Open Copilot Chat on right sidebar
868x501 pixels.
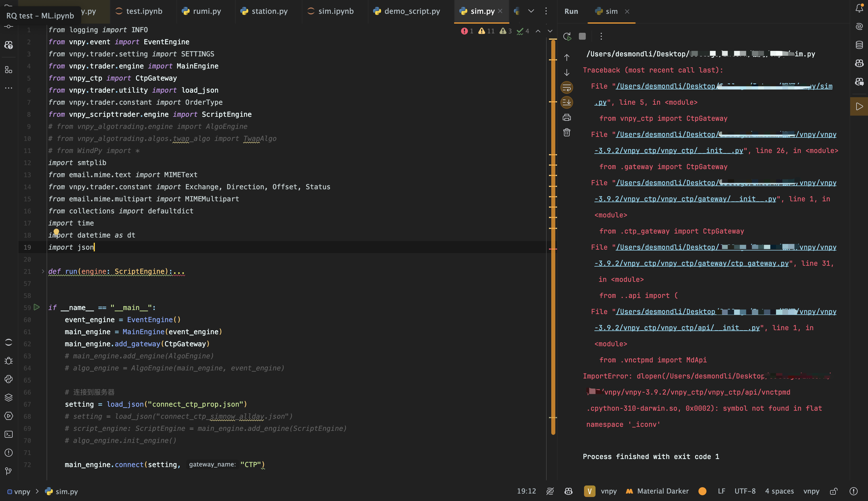[859, 82]
